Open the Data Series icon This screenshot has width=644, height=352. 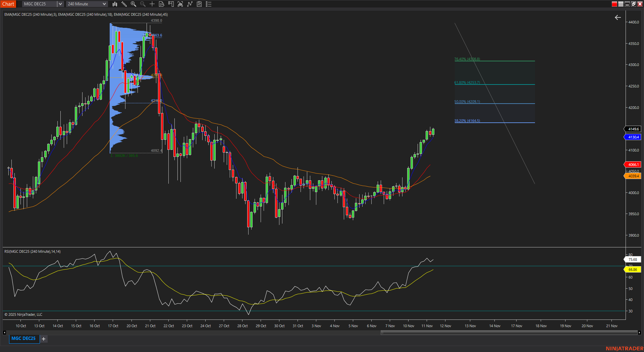[180, 4]
